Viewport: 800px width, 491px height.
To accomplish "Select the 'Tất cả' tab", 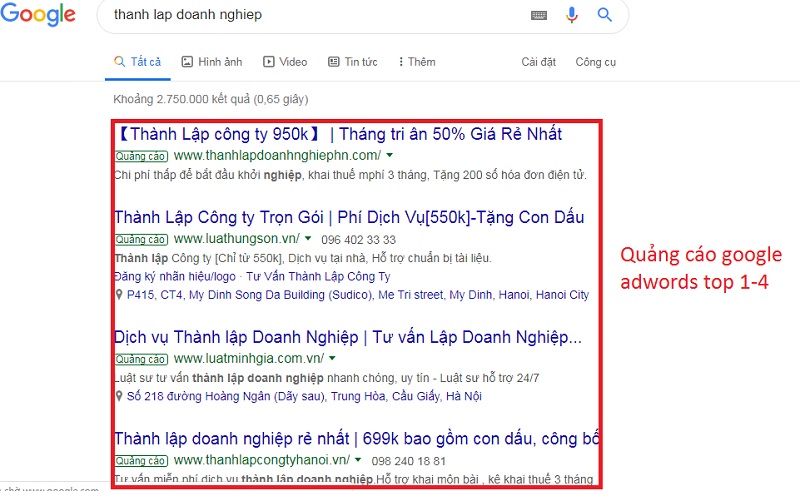I will [138, 62].
